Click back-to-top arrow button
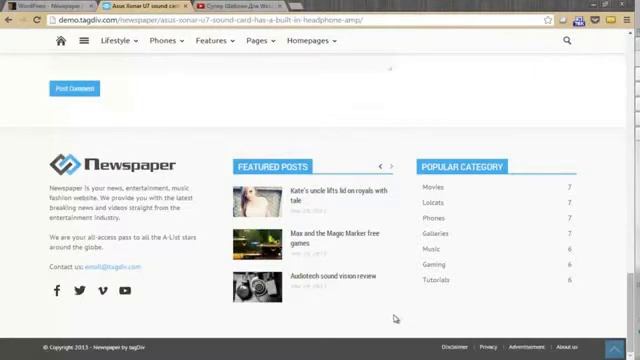The image size is (640, 360). [615, 349]
